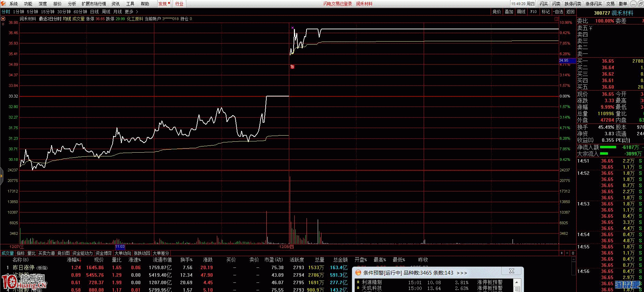Switch to the 行业 tab
Image resolution: width=644 pixels, height=292 pixels.
179,4
